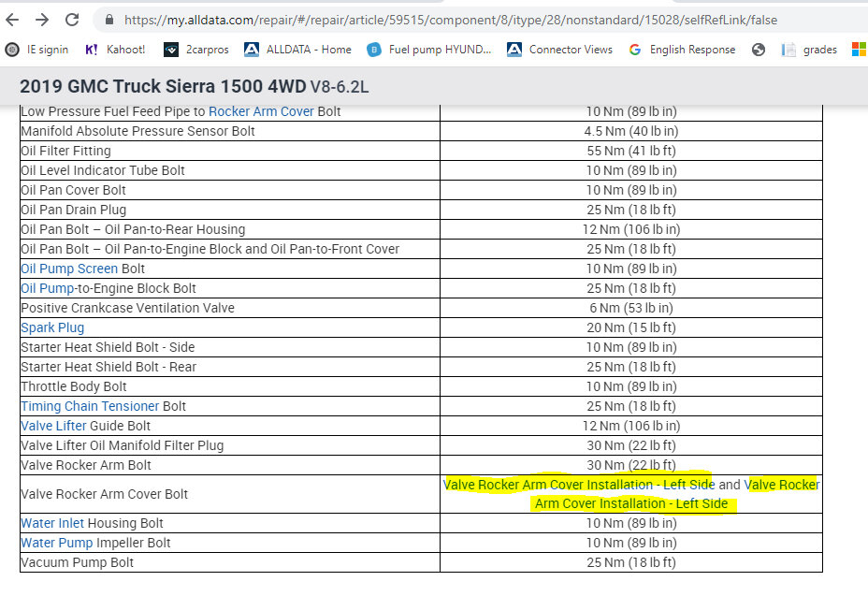The image size is (868, 596).
Task: Click the Throttle Body Bolt label
Action: [x=74, y=386]
